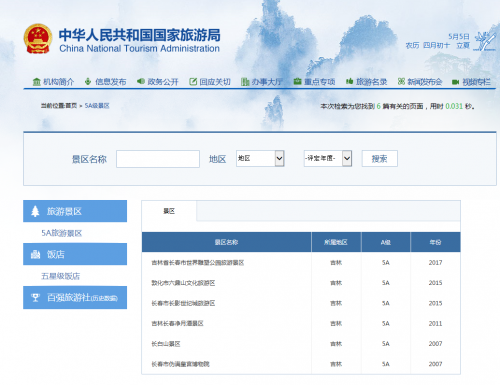
Task: Open the 五星级饭店 sidebar link
Action: [x=61, y=276]
